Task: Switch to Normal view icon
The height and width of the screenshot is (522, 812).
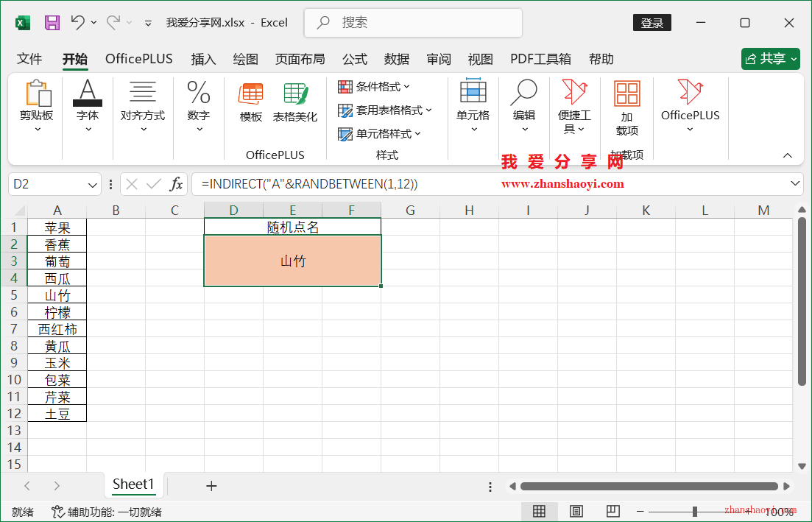Action: pyautogui.click(x=539, y=512)
